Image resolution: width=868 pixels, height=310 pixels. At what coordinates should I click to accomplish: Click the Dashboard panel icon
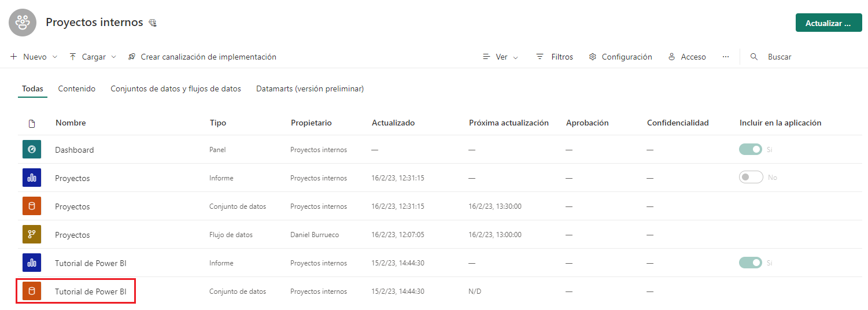(x=32, y=149)
